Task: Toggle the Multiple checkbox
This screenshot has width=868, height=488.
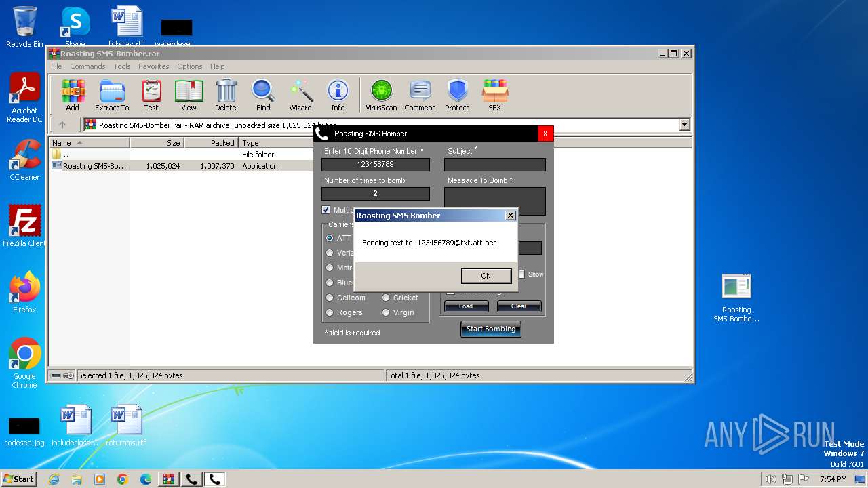Action: (x=325, y=210)
